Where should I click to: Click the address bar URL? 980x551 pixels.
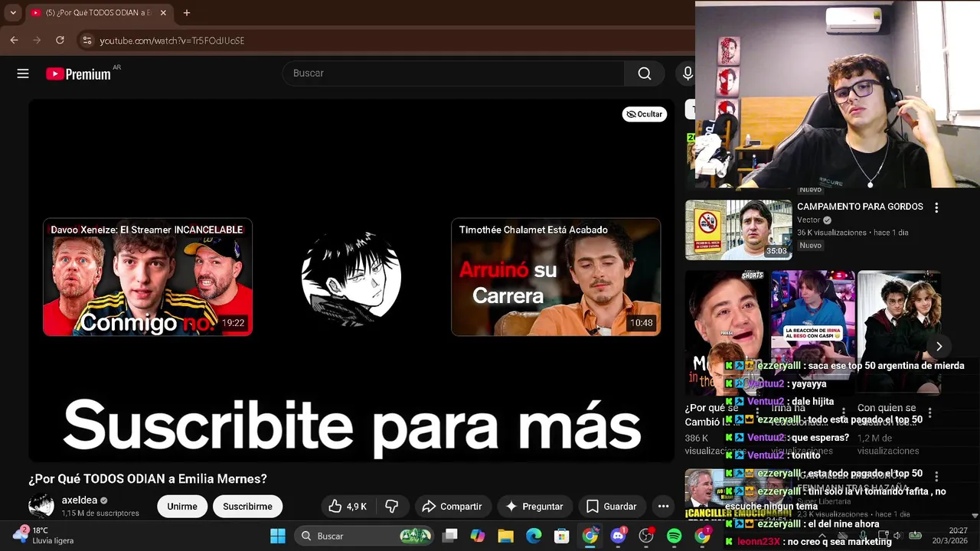pyautogui.click(x=172, y=41)
